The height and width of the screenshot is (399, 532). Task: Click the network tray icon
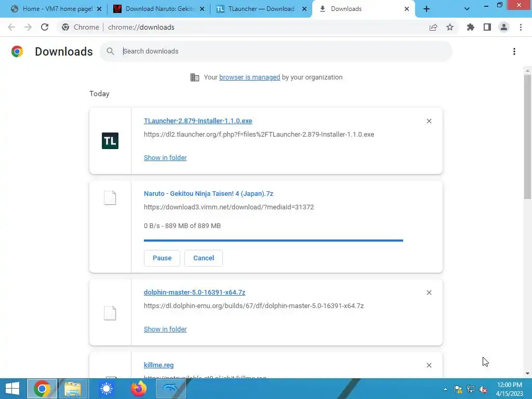(471, 389)
